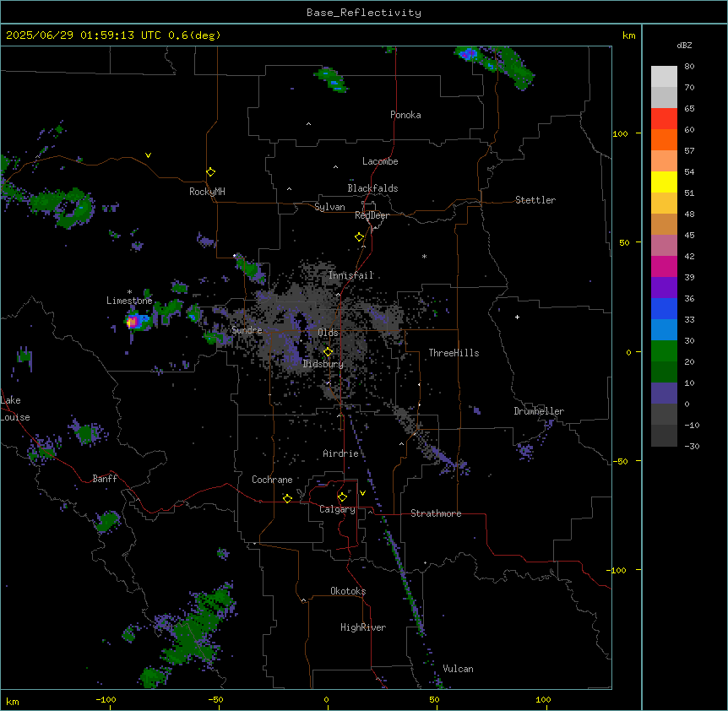Pick the red 60-65 dBZ legend swatch

664,118
